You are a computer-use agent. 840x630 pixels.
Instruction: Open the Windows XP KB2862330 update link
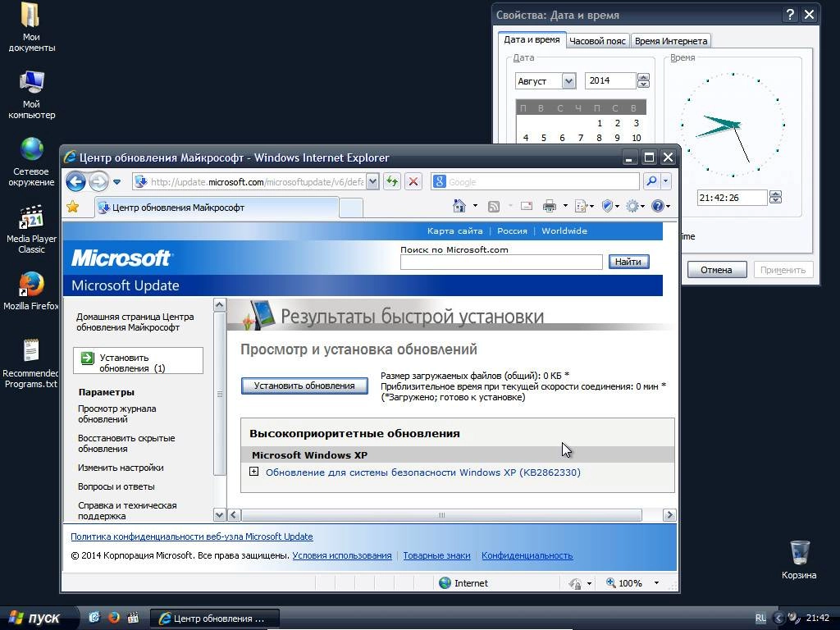coord(423,472)
